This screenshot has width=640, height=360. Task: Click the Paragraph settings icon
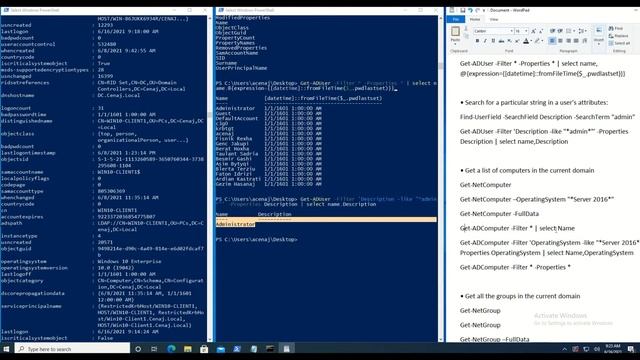click(584, 41)
